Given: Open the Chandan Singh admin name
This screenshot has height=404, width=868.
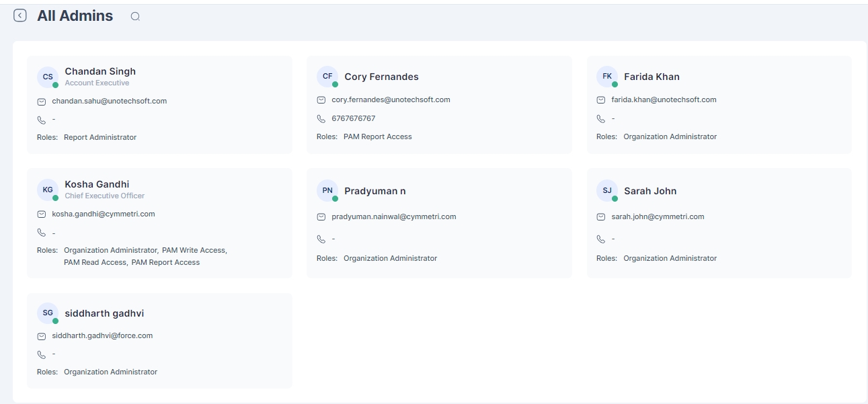Looking at the screenshot, I should (x=100, y=71).
